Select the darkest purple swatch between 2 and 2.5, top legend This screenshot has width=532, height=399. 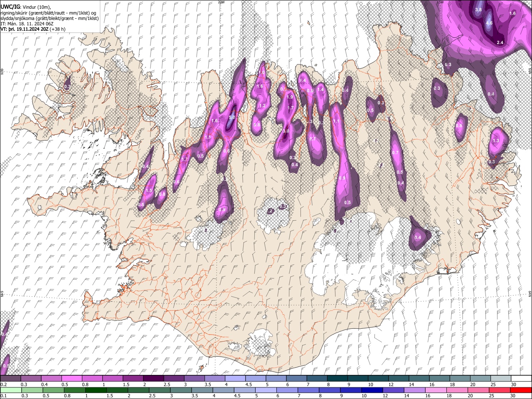coord(153,378)
